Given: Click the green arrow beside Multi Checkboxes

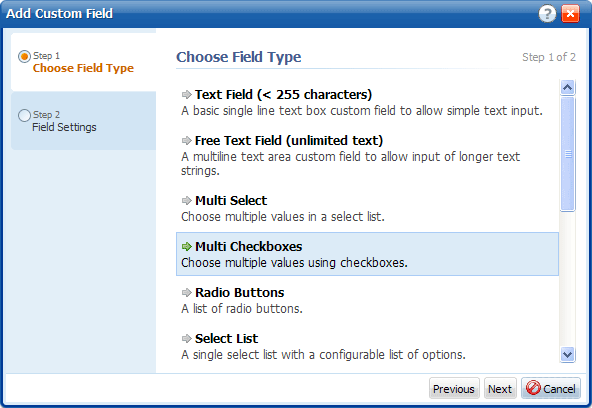Looking at the screenshot, I should pos(187,246).
